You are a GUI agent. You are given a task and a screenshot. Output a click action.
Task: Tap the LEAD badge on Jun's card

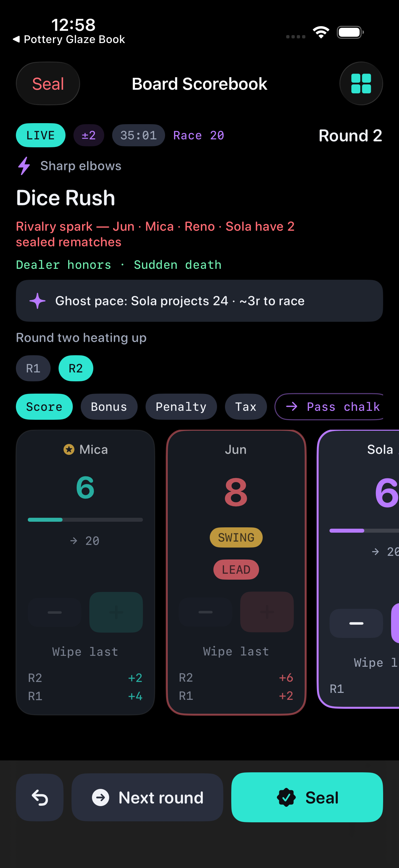[x=236, y=570]
